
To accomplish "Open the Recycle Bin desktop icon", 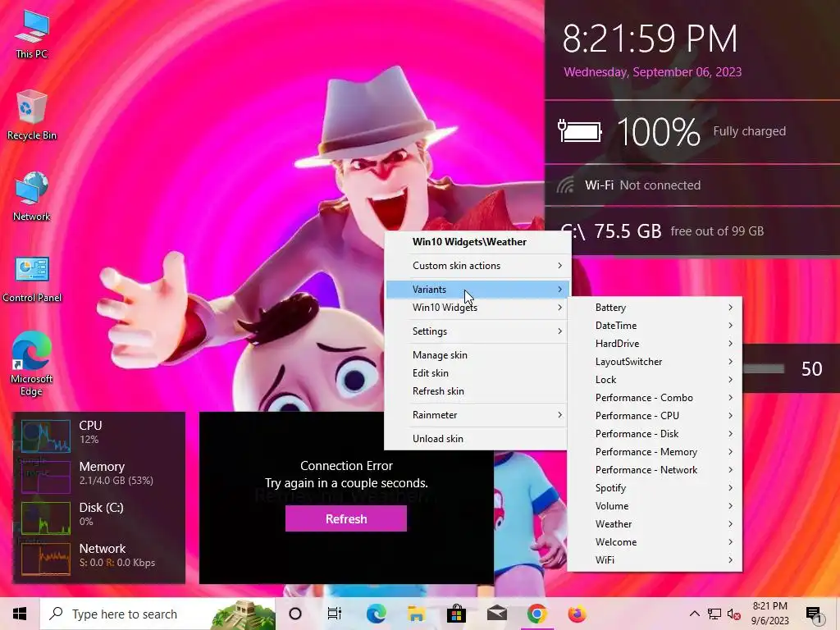I will click(32, 115).
